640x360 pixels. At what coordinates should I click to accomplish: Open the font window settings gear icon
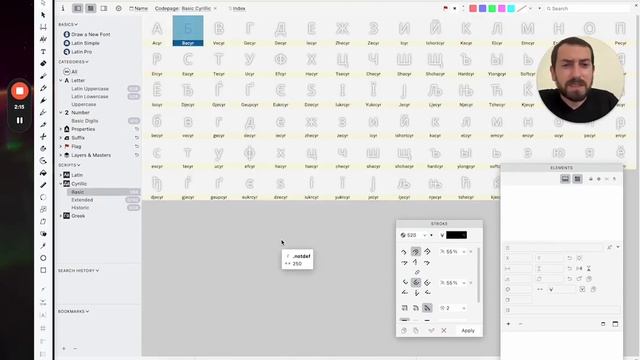118,8
